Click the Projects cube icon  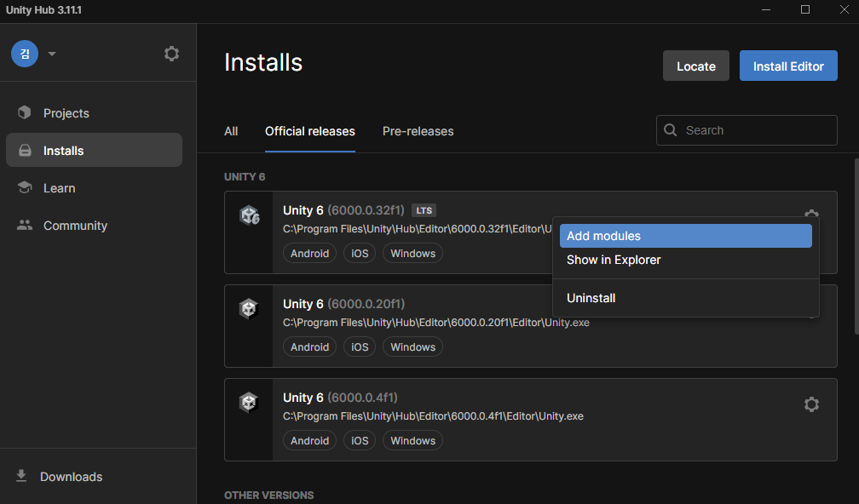point(25,112)
